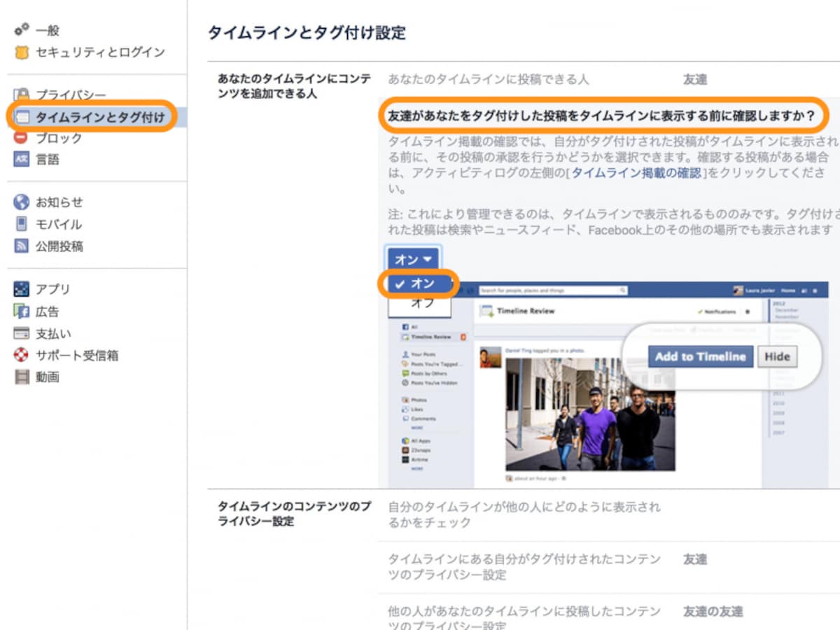Click the Security and Login badge icon
The width and height of the screenshot is (840, 630).
[22, 52]
